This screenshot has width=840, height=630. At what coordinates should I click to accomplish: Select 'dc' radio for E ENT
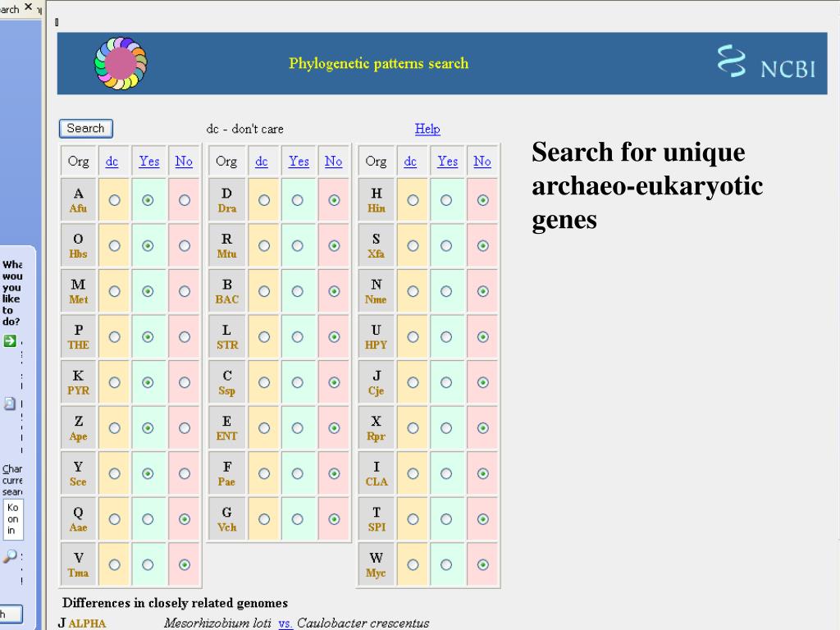(264, 428)
